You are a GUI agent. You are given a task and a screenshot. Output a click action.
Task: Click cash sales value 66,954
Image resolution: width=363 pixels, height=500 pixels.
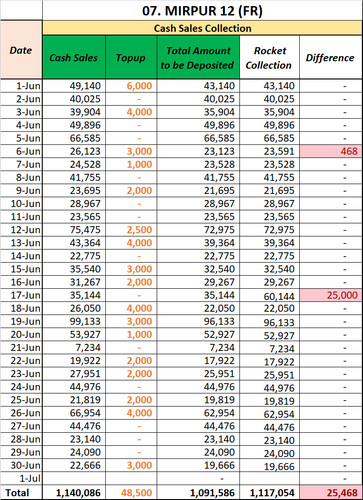pos(74,413)
